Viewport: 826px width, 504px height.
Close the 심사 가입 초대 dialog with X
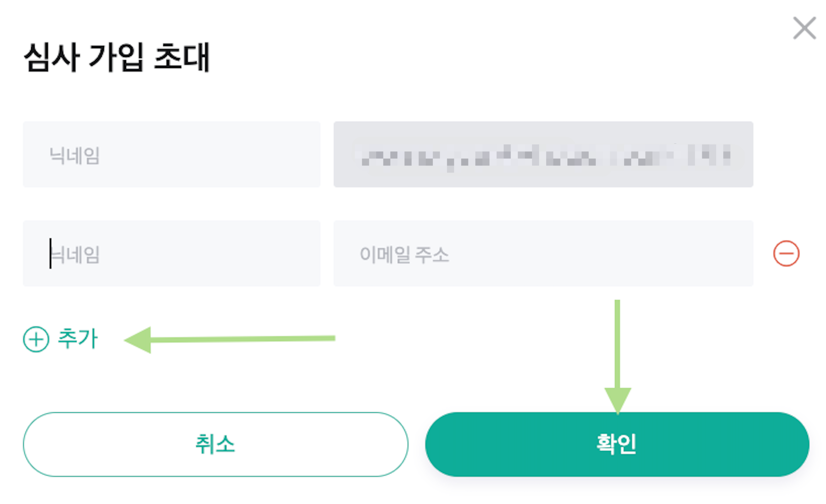pyautogui.click(x=804, y=28)
